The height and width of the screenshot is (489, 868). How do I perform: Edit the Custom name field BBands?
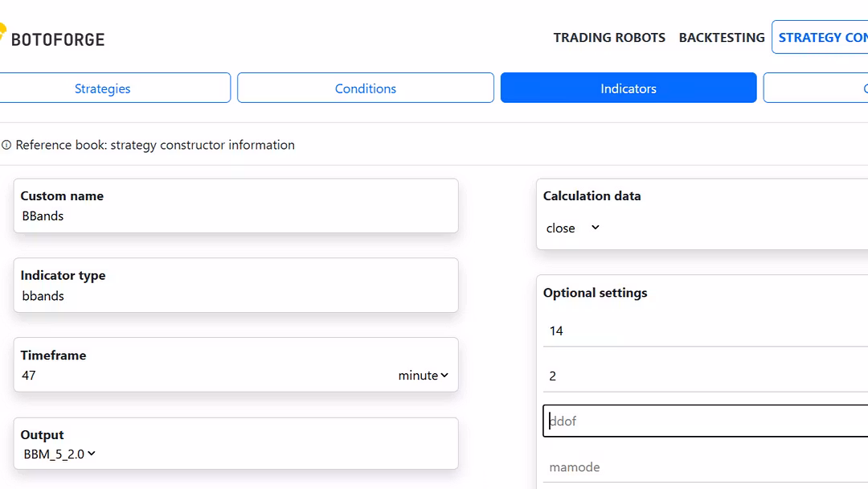click(233, 216)
